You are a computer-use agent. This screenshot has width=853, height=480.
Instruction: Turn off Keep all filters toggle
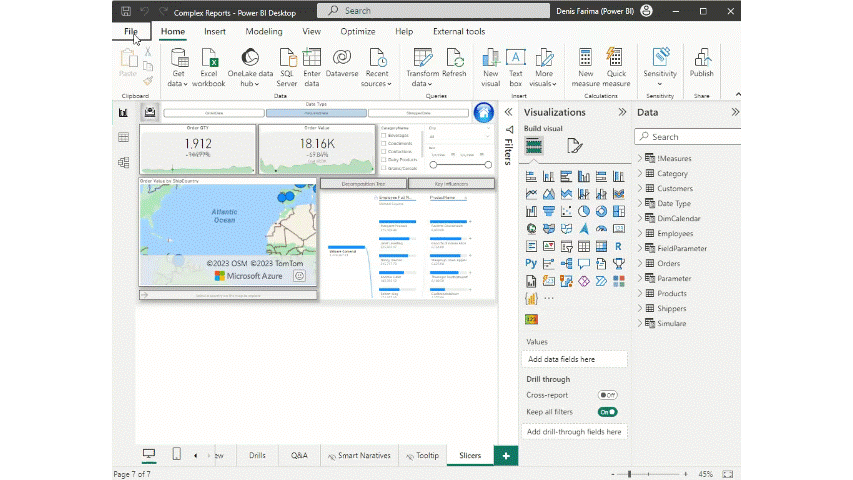point(607,411)
